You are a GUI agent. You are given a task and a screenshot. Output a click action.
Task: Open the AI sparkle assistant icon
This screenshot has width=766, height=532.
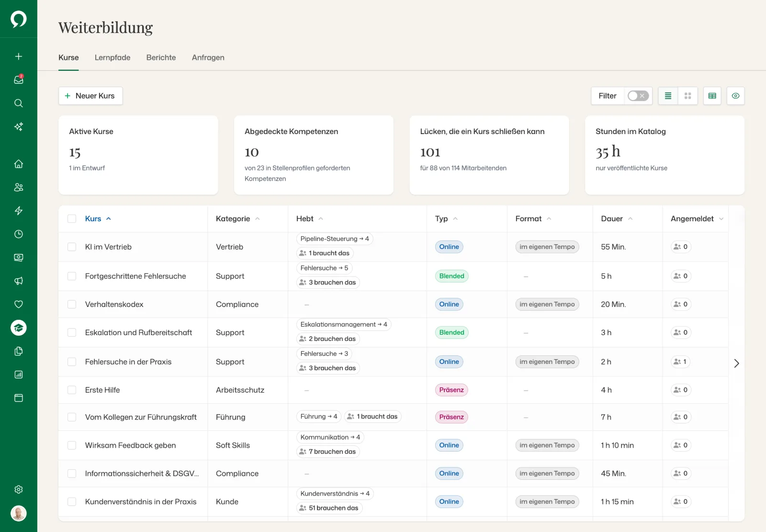click(19, 126)
